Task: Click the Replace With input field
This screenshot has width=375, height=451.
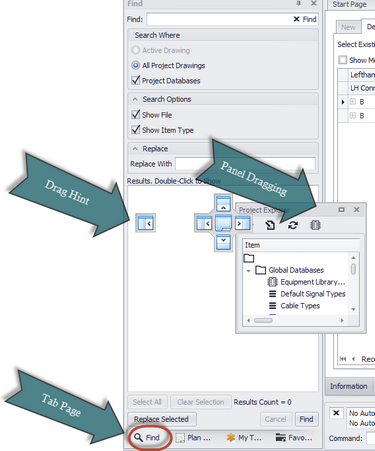Action: click(x=245, y=164)
